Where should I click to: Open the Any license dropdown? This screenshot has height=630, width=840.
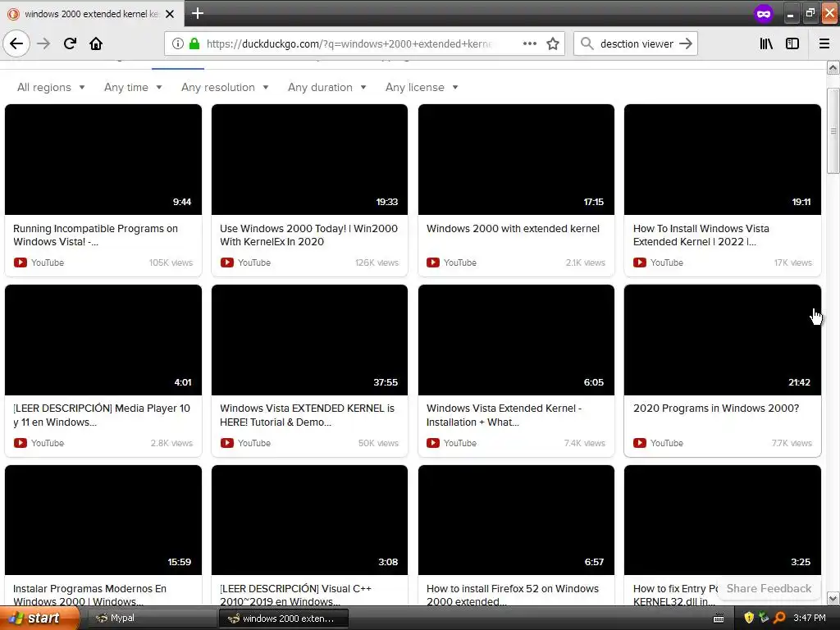click(x=422, y=87)
